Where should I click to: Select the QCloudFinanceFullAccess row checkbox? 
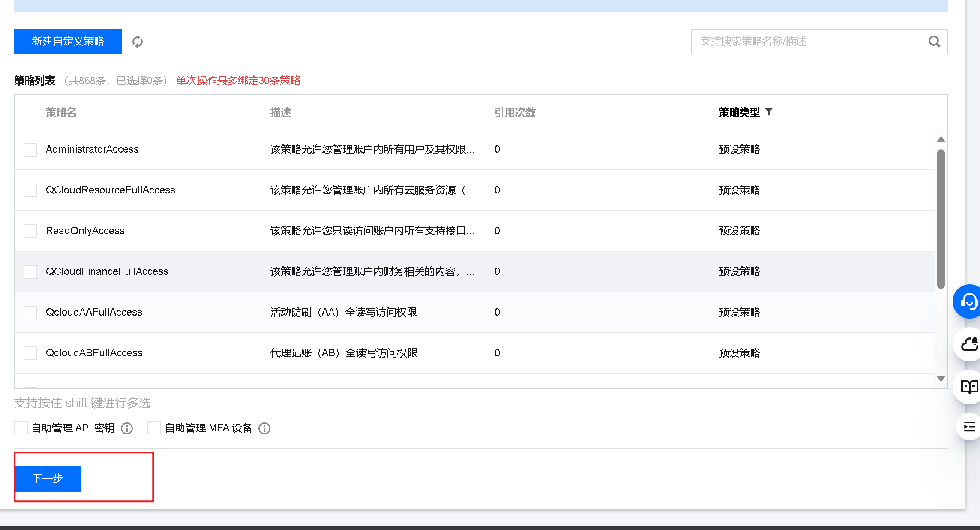(x=30, y=272)
